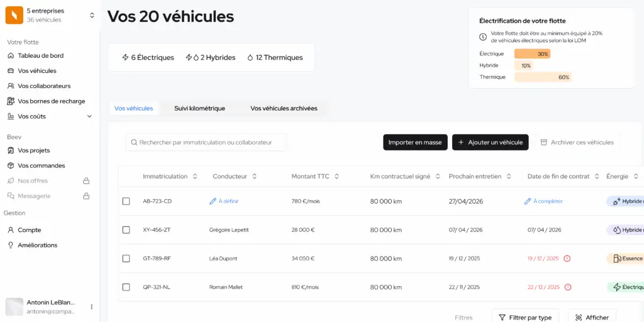Click the Vos commandes box icon

coord(11,165)
